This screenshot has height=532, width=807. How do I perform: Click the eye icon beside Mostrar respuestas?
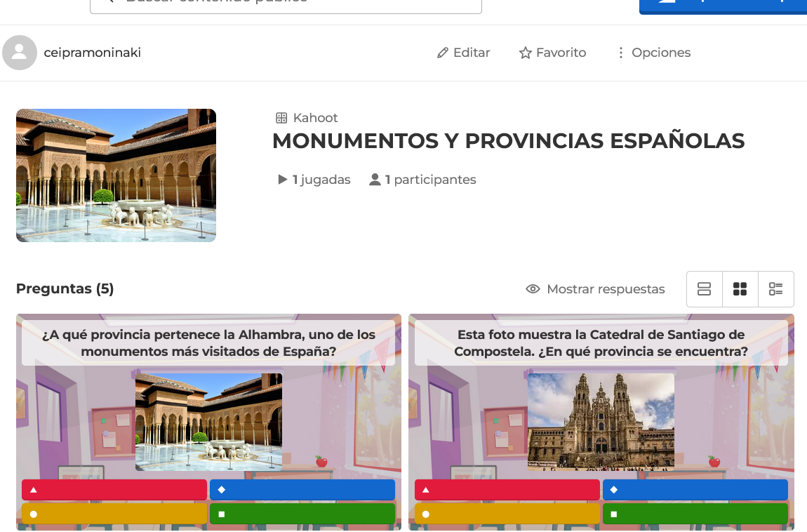[532, 288]
